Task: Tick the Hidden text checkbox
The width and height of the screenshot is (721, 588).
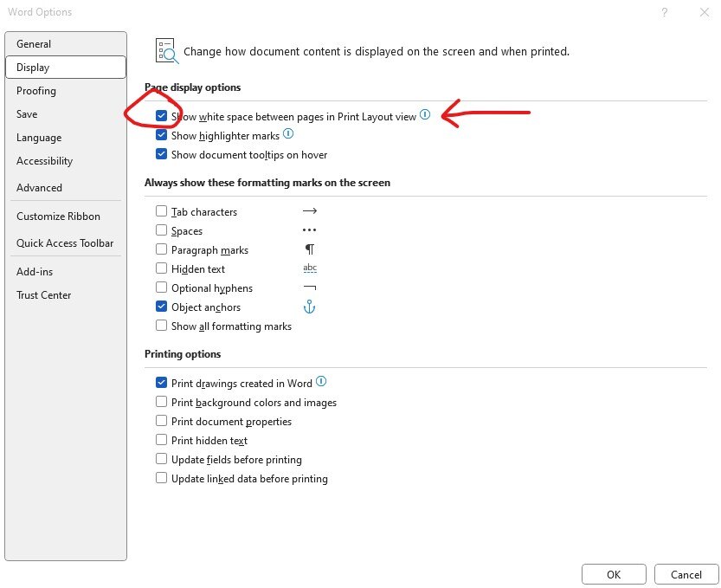Action: pos(161,268)
